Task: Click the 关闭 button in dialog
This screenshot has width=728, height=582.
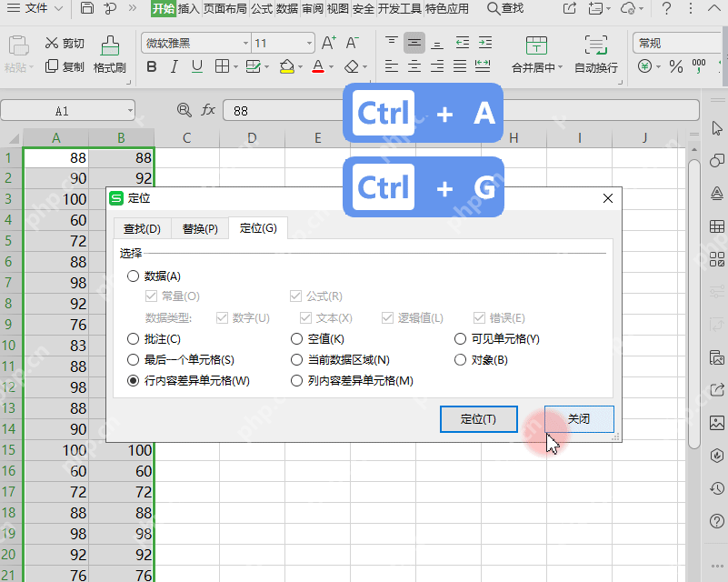Action: pos(579,419)
